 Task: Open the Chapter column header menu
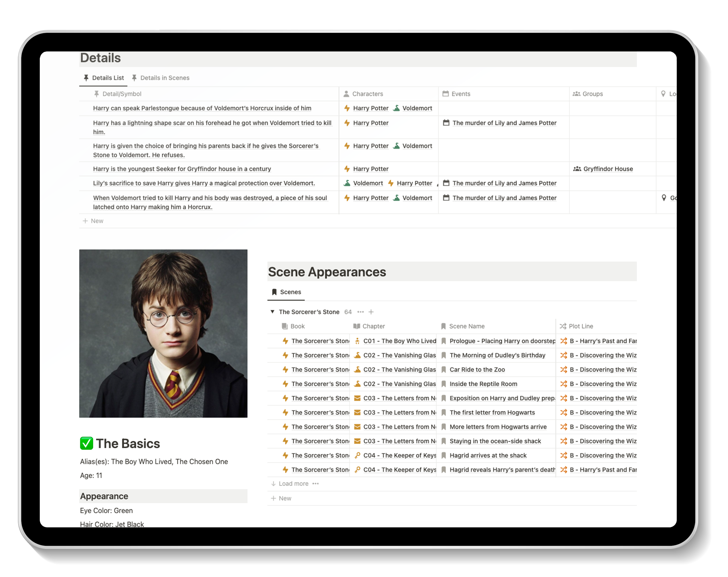point(369,326)
